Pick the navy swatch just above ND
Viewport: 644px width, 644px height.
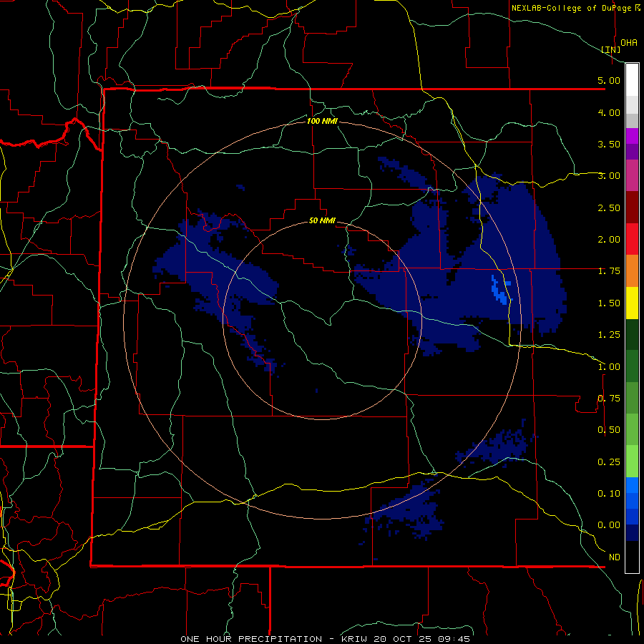(x=632, y=532)
